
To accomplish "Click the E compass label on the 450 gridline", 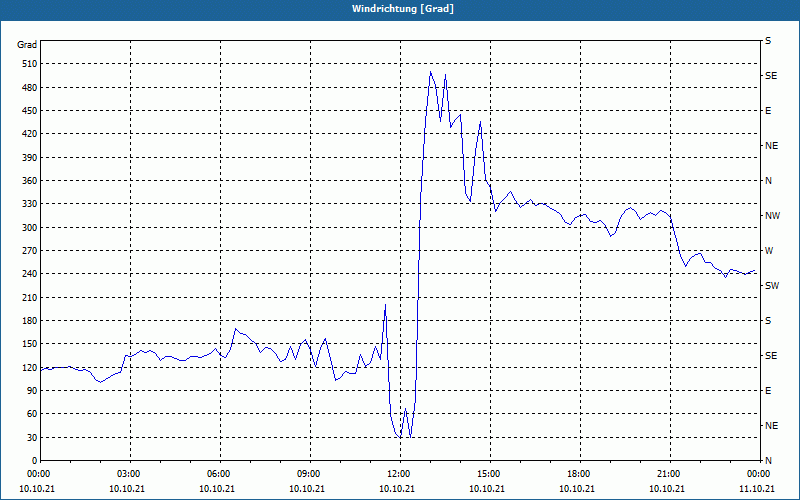I will coord(768,111).
